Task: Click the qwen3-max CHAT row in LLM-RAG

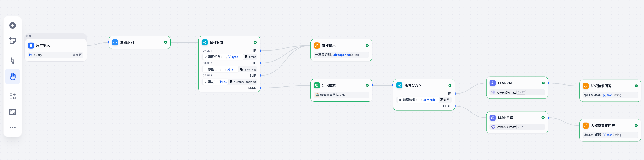Action: click(517, 92)
